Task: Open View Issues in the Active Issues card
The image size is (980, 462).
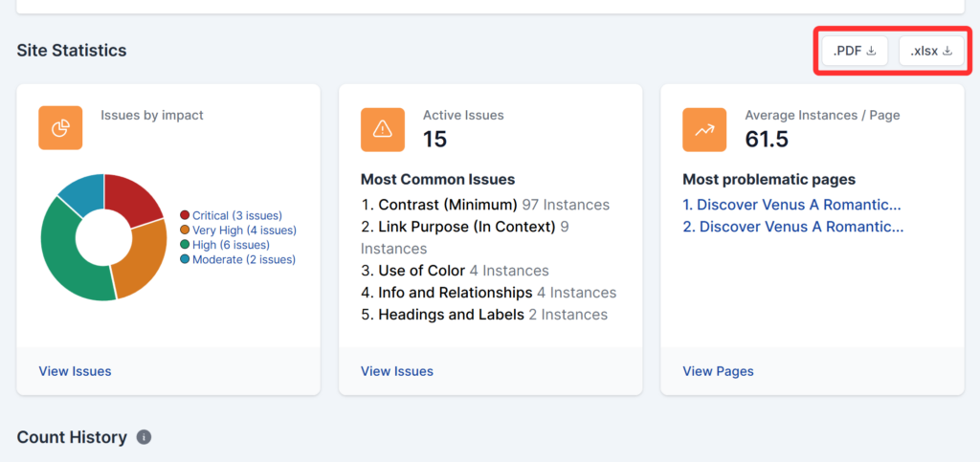Action: tap(397, 371)
